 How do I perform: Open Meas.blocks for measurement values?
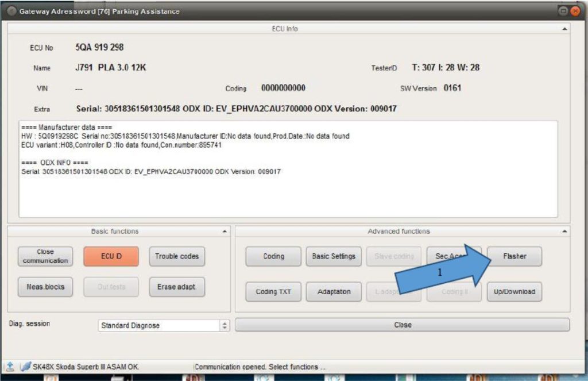[45, 287]
